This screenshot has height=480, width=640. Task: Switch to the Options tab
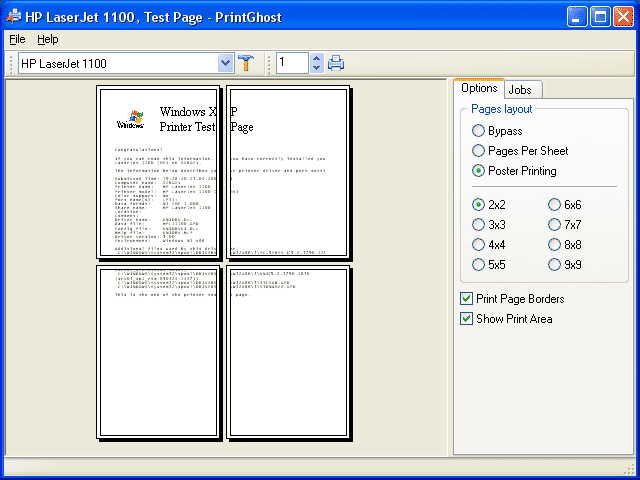click(x=479, y=88)
